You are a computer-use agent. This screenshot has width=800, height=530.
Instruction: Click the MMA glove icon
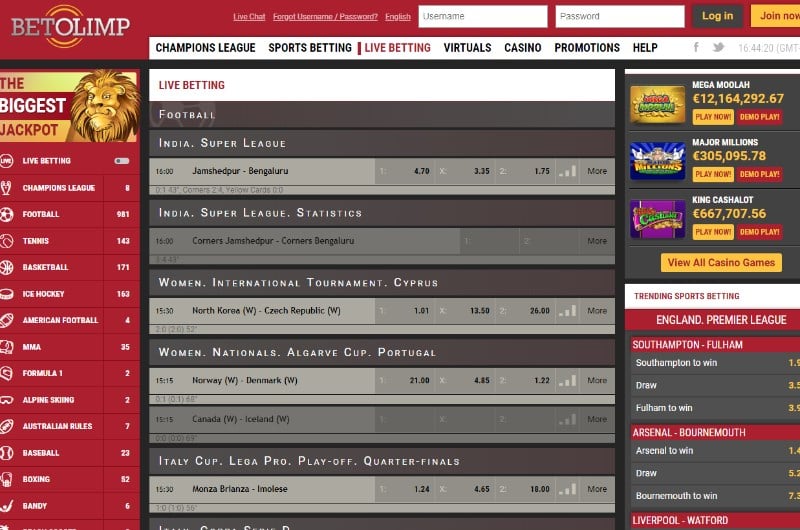(8, 347)
